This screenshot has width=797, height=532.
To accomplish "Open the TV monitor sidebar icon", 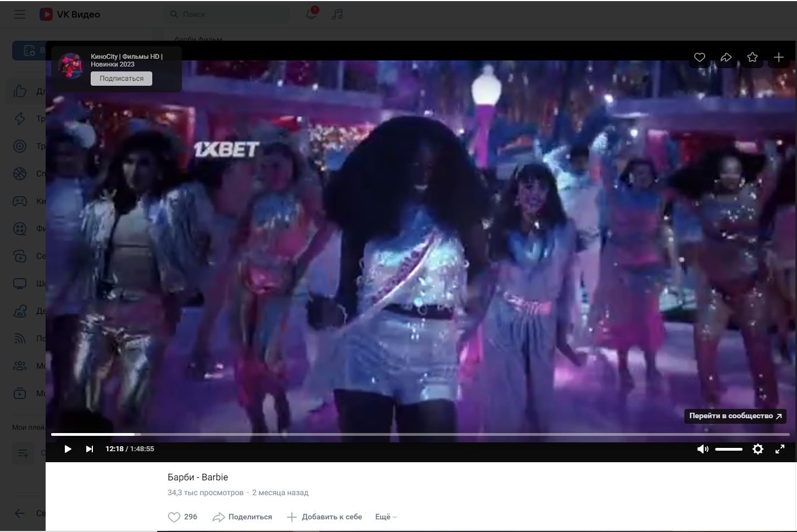I will tap(20, 284).
